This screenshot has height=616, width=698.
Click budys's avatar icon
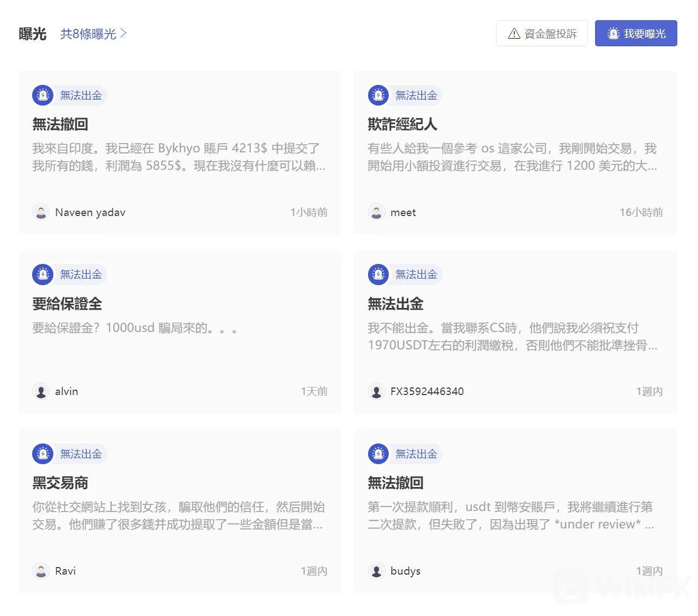pos(376,570)
